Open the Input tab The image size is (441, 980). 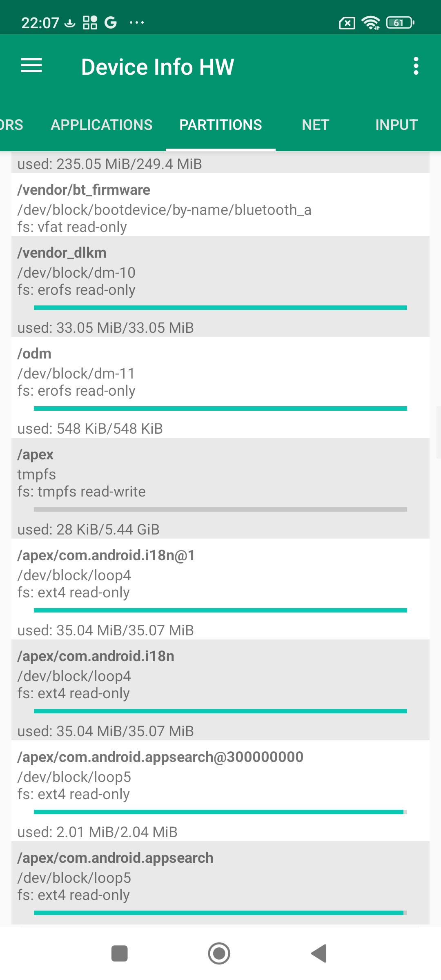pyautogui.click(x=396, y=125)
